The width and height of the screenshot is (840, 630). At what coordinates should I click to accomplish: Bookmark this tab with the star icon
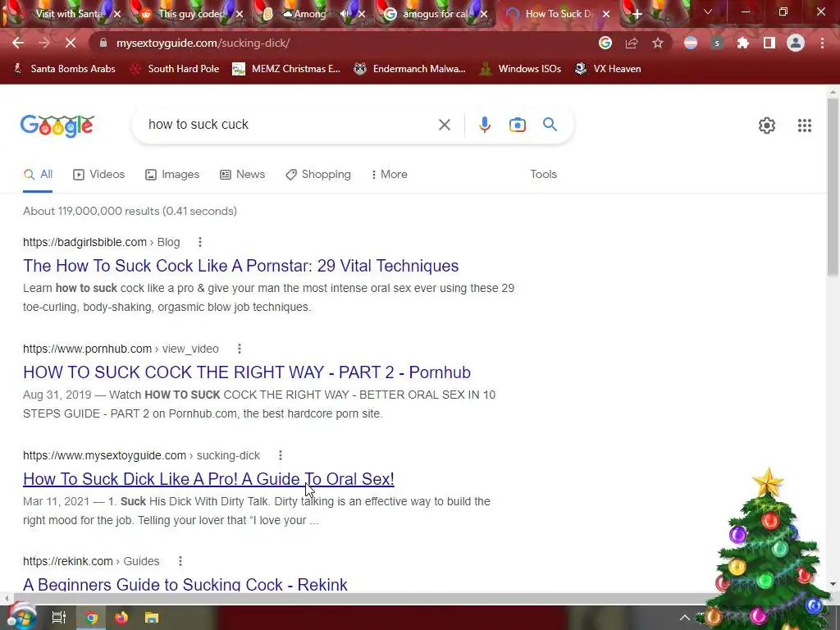[x=658, y=43]
